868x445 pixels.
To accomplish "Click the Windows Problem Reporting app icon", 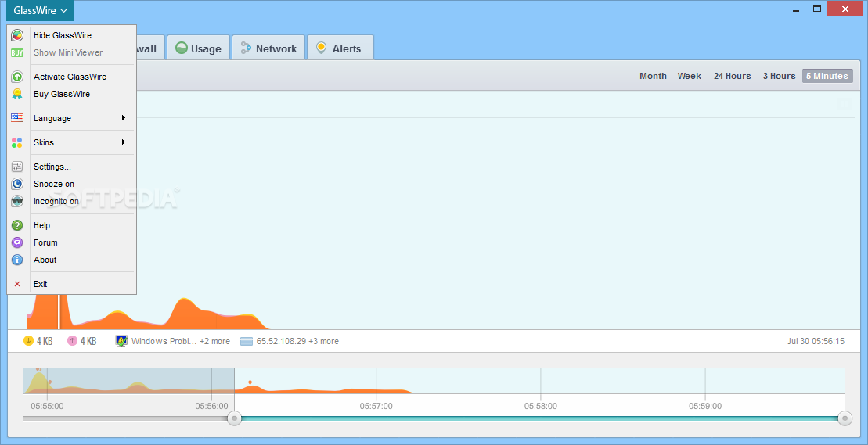I will (x=121, y=341).
